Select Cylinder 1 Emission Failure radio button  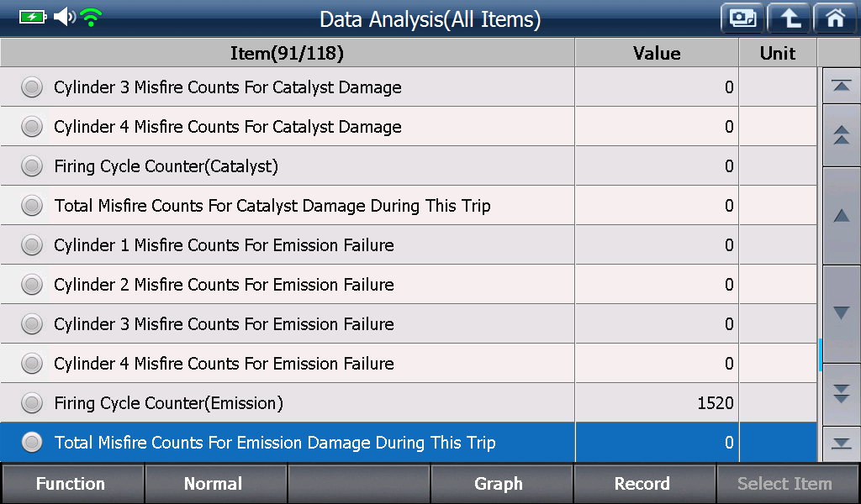coord(32,245)
